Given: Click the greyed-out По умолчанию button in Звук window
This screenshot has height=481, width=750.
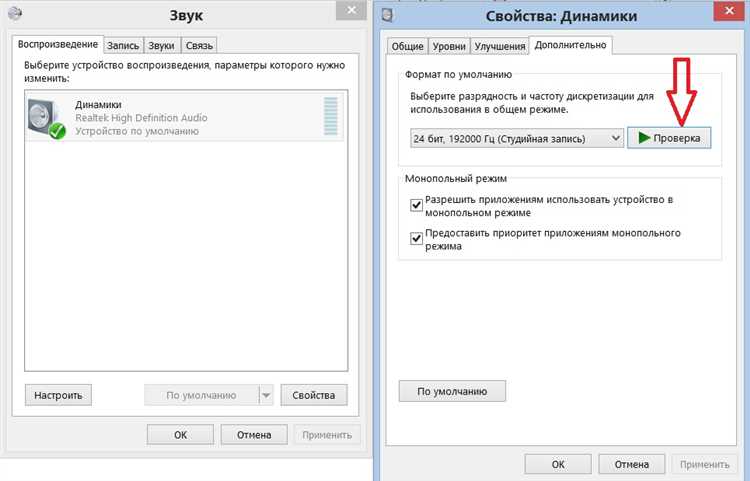Looking at the screenshot, I should [x=201, y=395].
